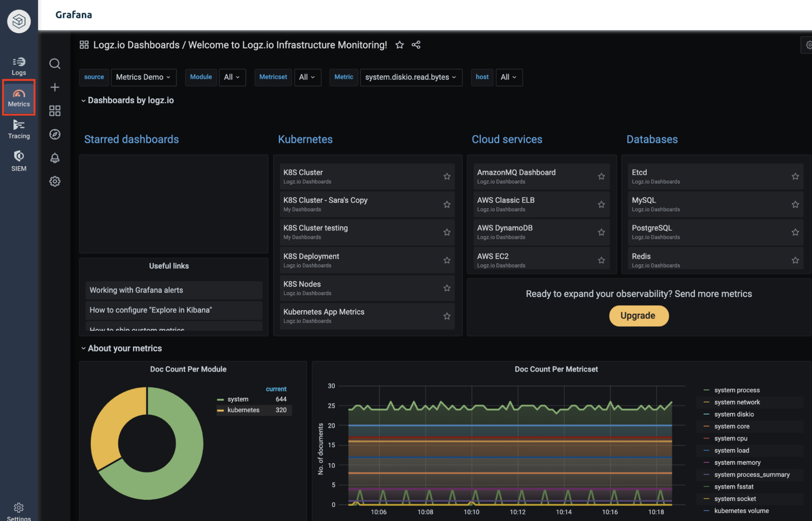Open the Explore compass icon
Viewport: 812px width, 521px height.
(x=55, y=135)
